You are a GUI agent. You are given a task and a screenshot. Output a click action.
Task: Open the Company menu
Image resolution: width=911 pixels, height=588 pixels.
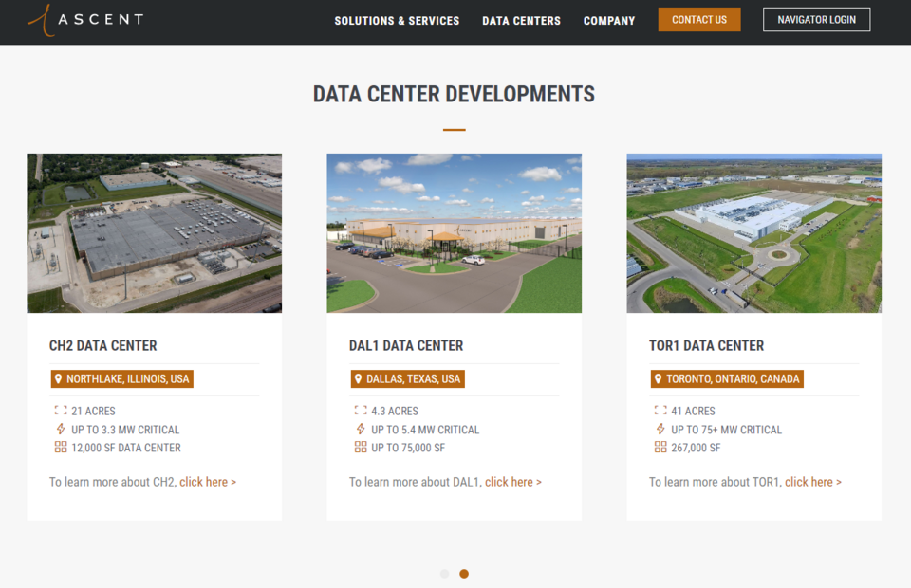point(609,21)
